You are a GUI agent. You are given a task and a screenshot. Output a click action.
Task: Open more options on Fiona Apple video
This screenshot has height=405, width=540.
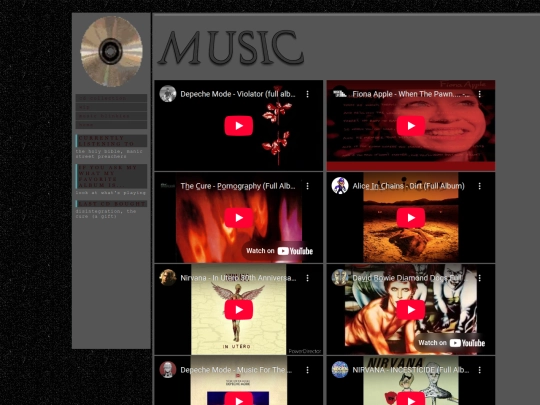tap(480, 94)
